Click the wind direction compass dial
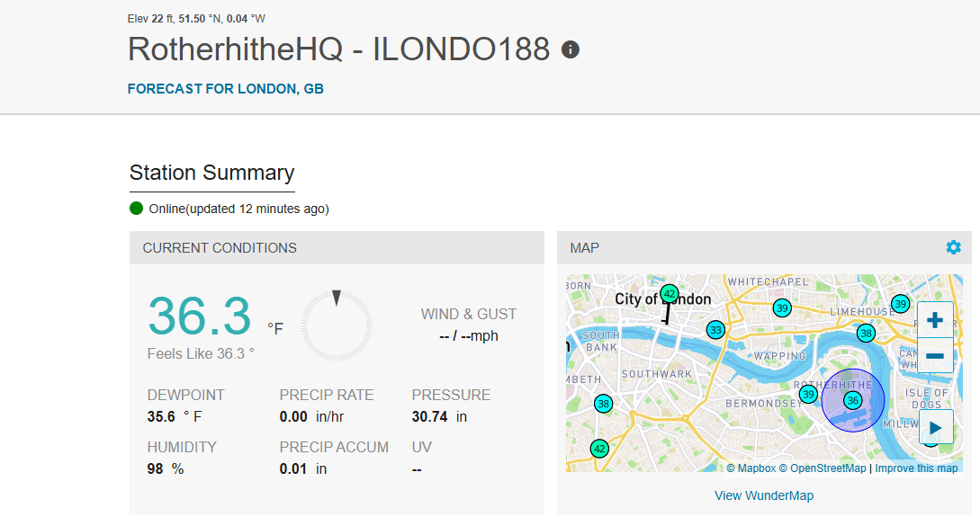The height and width of the screenshot is (526, 980). [x=337, y=325]
